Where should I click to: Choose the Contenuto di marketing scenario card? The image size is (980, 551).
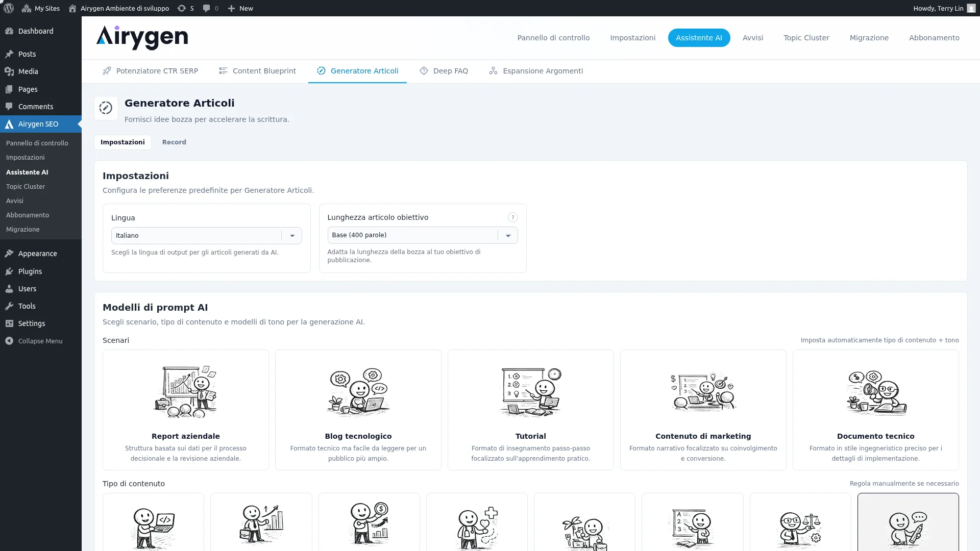(703, 410)
